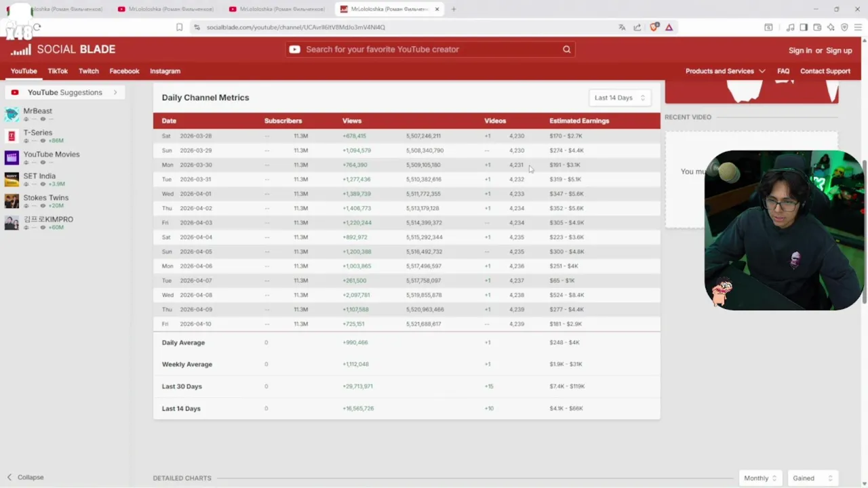Screen dimensions: 868x488
Task: Open the Last 14 Days dropdown
Action: pos(620,98)
